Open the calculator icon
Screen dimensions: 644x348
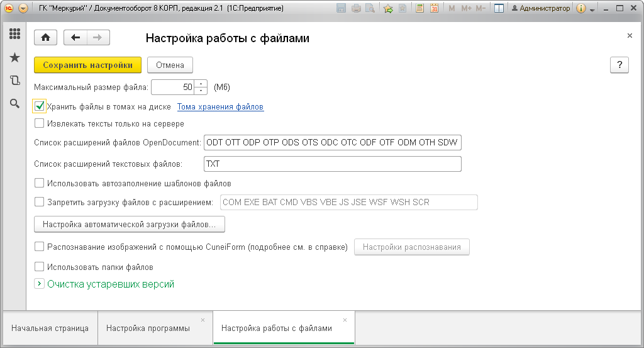tap(419, 8)
